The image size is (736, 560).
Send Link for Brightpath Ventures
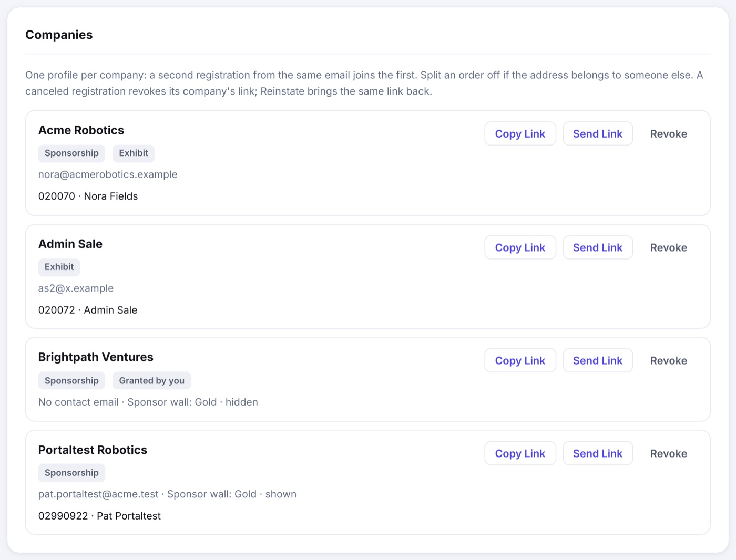(x=598, y=361)
